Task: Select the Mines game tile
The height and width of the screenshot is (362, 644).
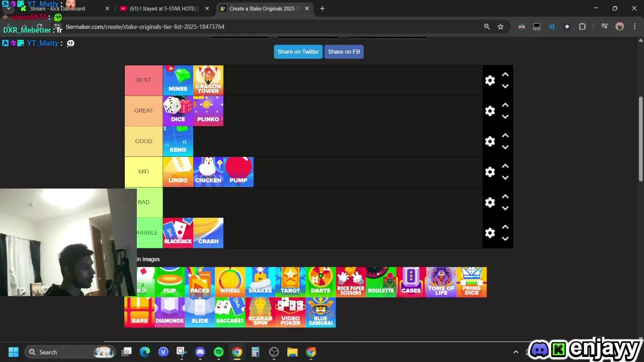Action: click(178, 80)
